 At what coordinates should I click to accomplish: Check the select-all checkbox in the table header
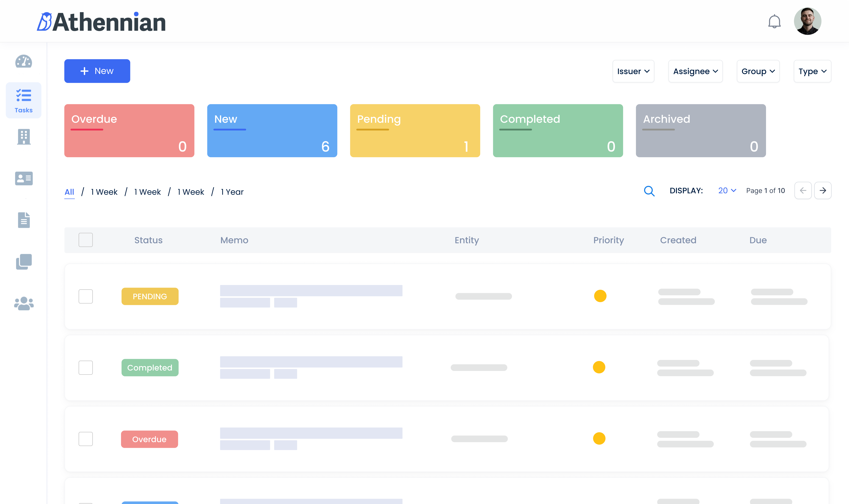tap(86, 240)
